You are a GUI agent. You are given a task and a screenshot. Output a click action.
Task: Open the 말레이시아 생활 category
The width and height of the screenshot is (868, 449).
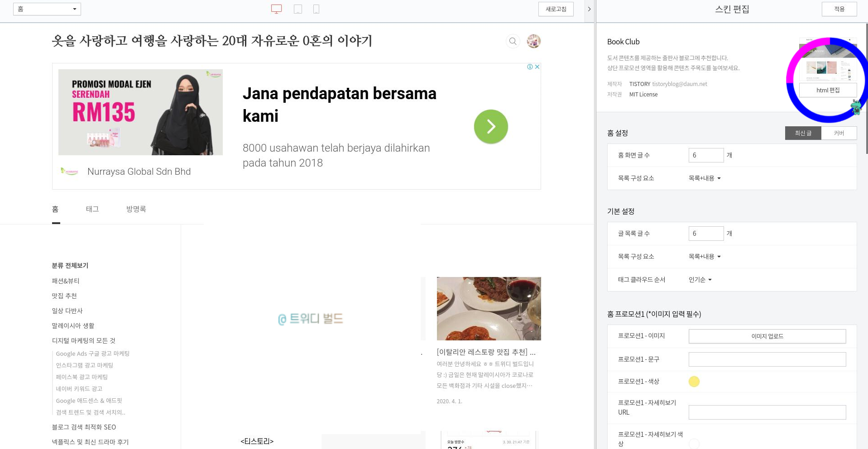73,326
